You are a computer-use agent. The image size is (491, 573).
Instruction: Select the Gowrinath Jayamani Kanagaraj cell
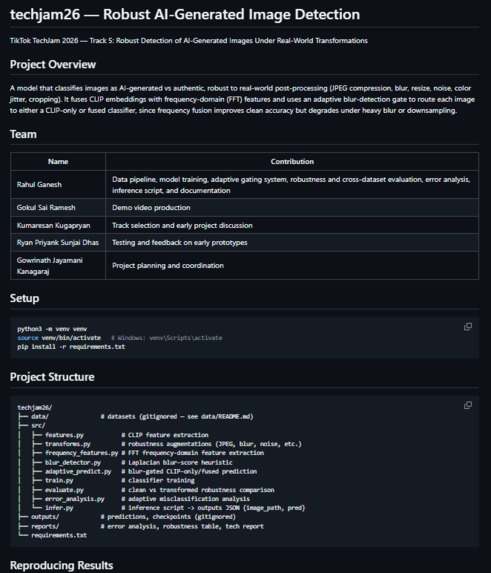(x=58, y=266)
